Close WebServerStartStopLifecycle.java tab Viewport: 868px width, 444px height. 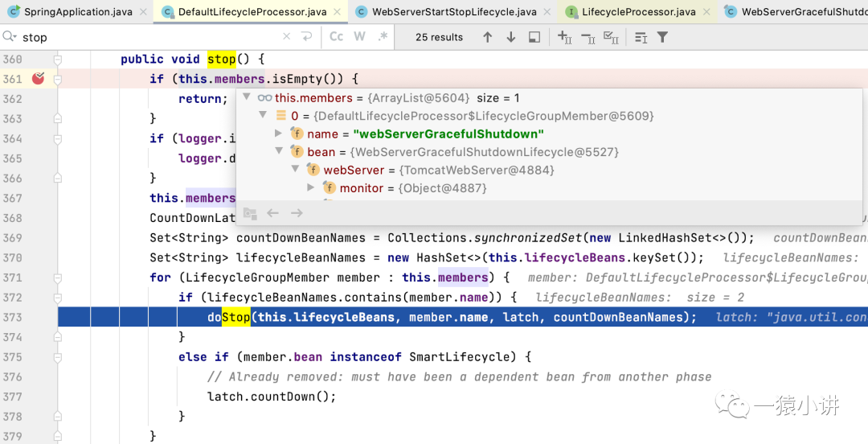click(547, 11)
